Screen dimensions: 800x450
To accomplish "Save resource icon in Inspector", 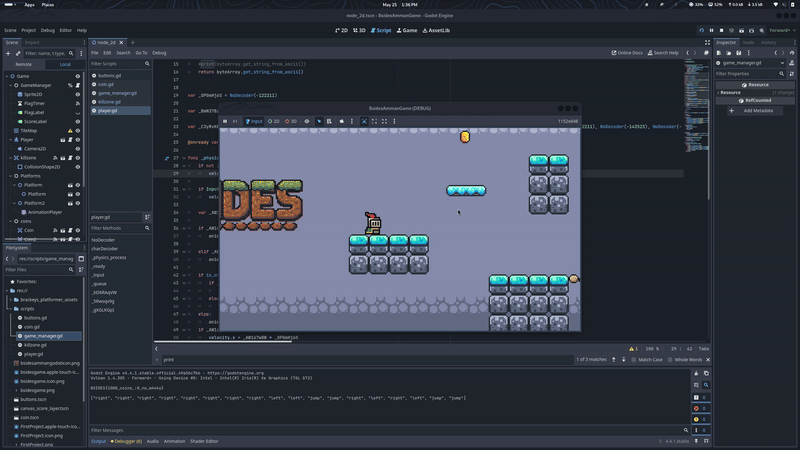I will (738, 53).
